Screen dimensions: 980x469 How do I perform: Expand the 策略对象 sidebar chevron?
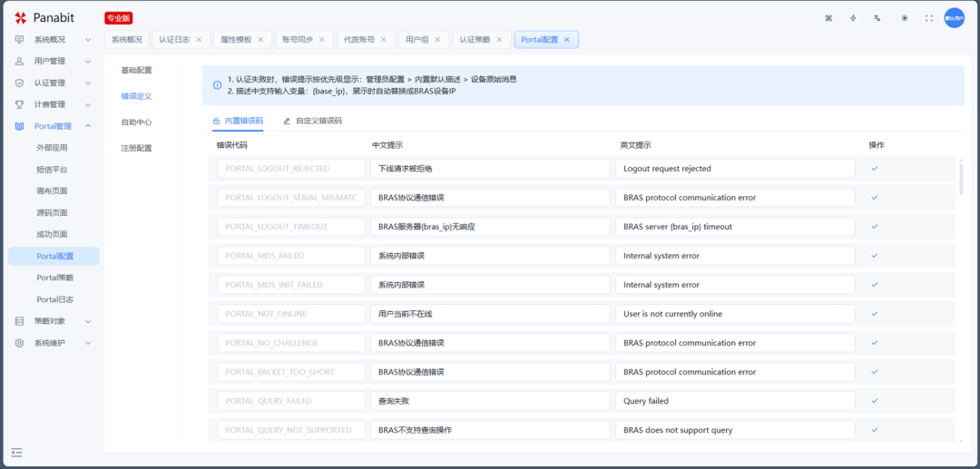click(87, 321)
